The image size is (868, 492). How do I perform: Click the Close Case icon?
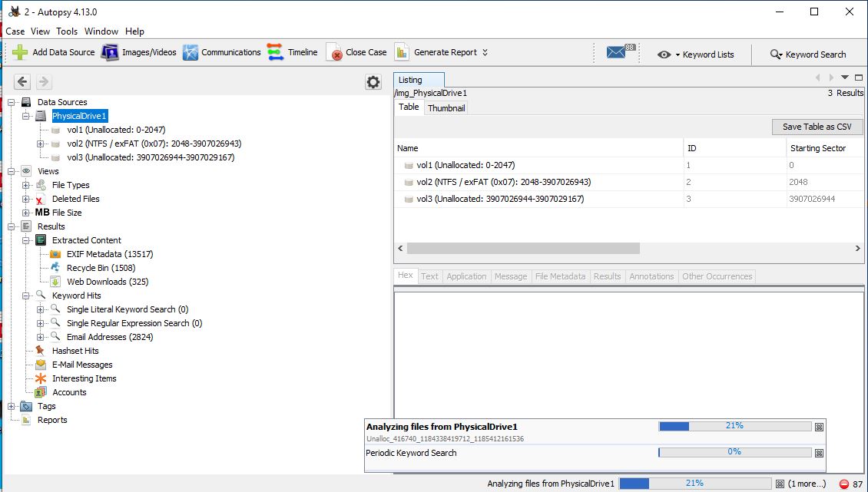(x=334, y=52)
